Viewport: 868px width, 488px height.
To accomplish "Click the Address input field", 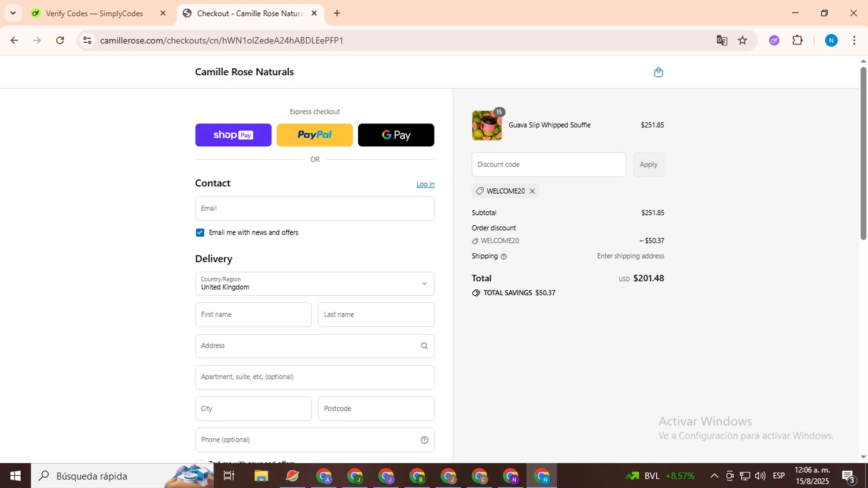I will click(315, 346).
